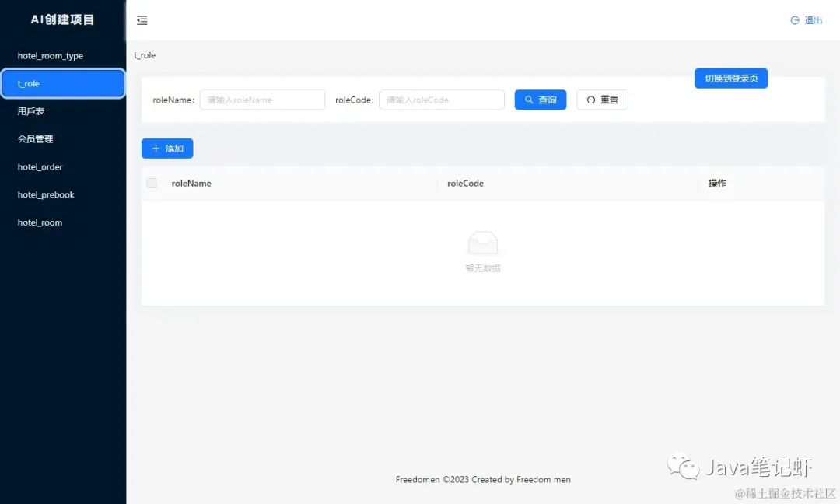Viewport: 840px width, 504px height.
Task: Click the Freedomen ©2023 footer text
Action: tap(483, 479)
